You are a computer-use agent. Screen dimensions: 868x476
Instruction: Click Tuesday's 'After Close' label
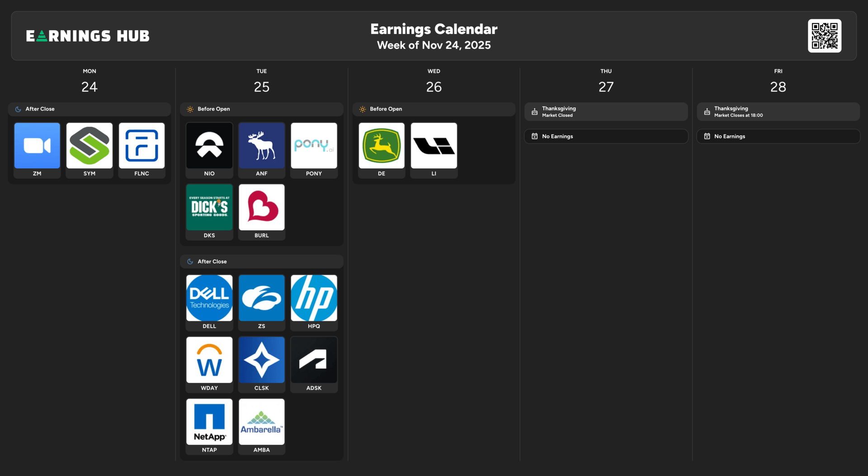click(212, 262)
